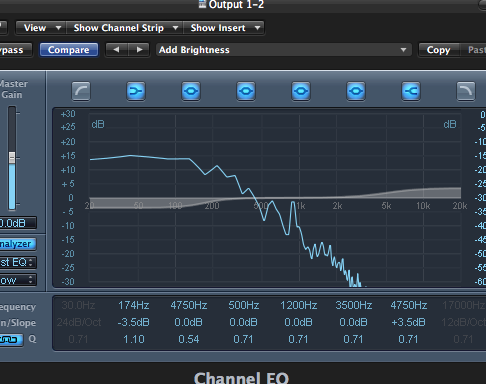Screen dimensions: 486x384
Task: Enable the low-pass filter band icon
Action: pyautogui.click(x=466, y=91)
